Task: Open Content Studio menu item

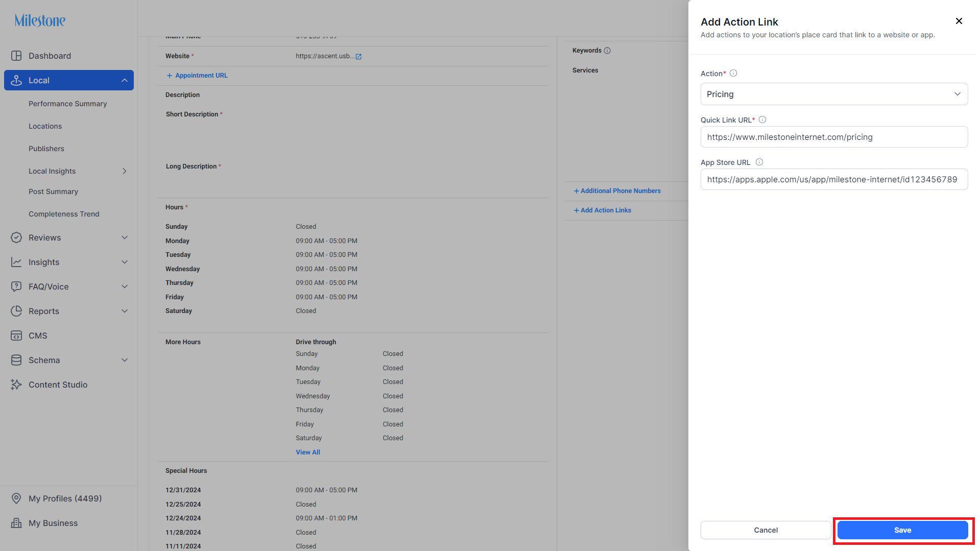Action: tap(58, 385)
